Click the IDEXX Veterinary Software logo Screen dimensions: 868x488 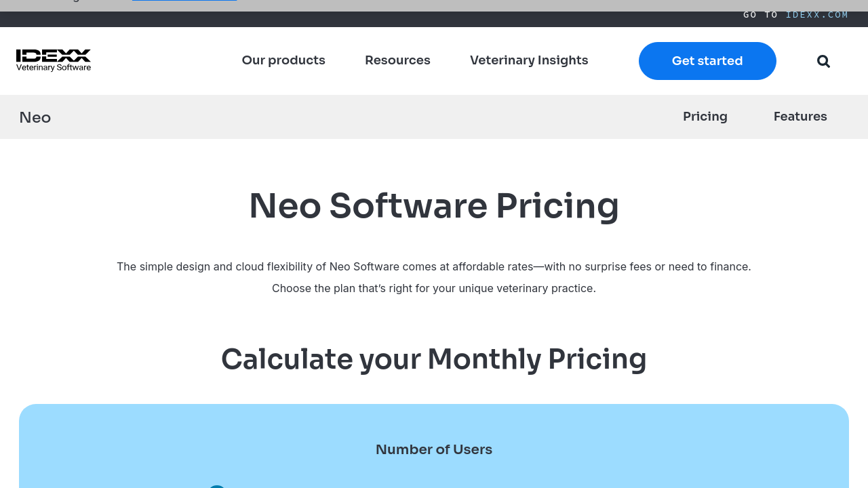click(x=54, y=60)
